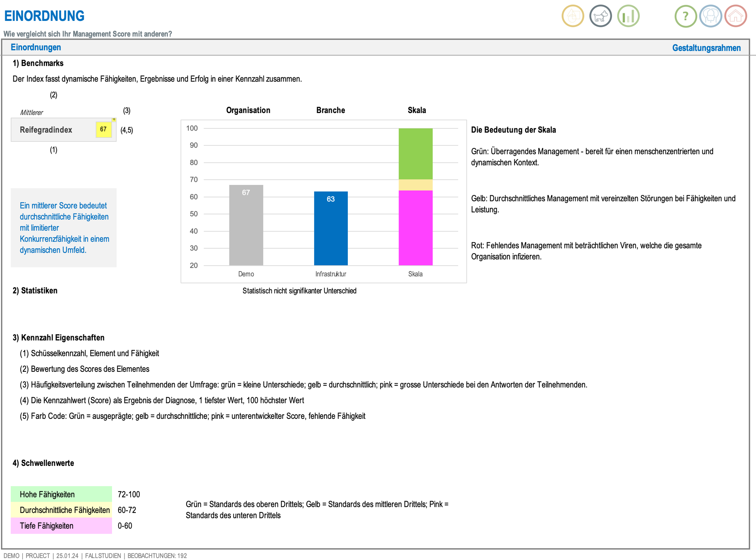The height and width of the screenshot is (560, 756).
Task: Click the '3) Kennzahl Eigenschaften' heading
Action: click(x=59, y=338)
